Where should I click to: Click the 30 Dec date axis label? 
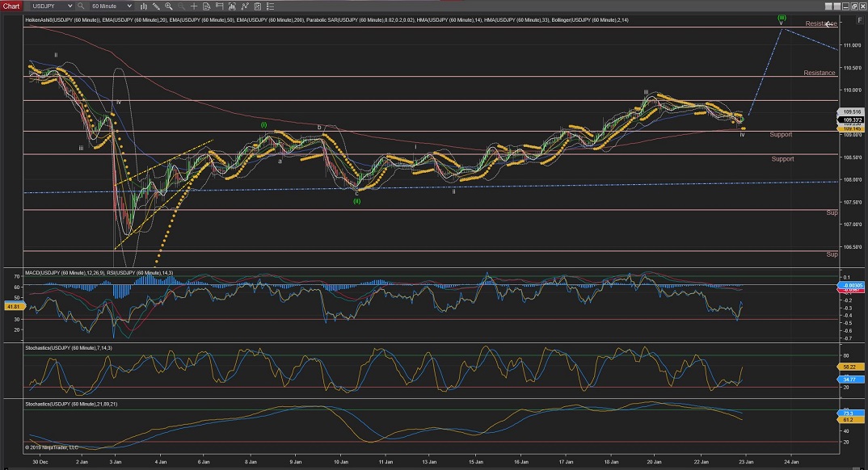tap(40, 462)
